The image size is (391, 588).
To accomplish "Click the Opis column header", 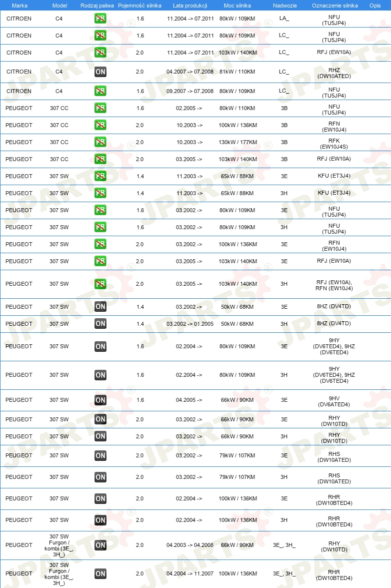I will [375, 6].
